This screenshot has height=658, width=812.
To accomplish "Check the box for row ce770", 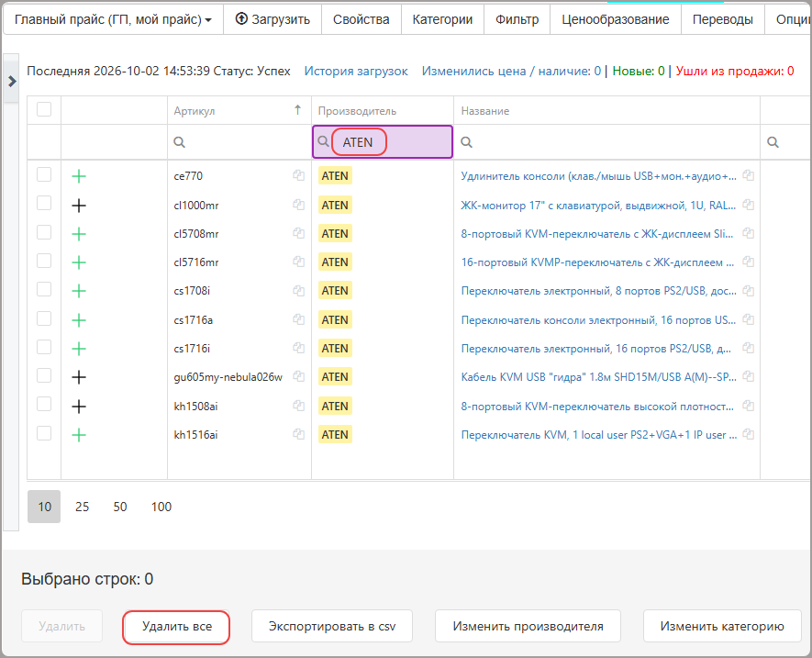I will coord(44,174).
